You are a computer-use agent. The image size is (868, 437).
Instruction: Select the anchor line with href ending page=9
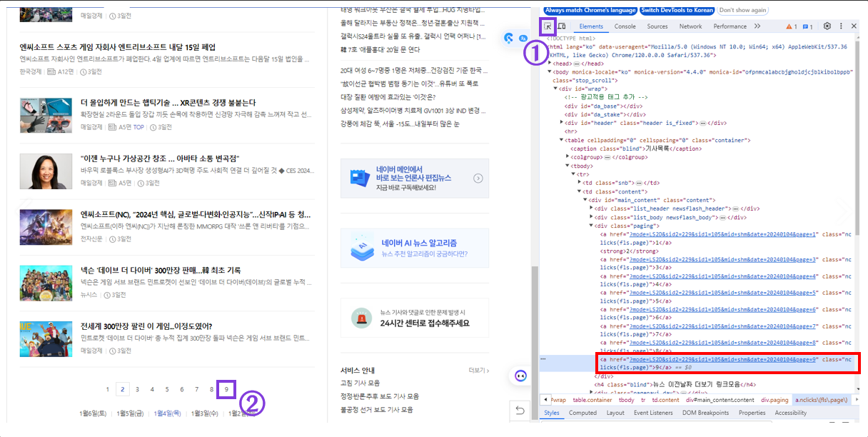click(x=727, y=363)
